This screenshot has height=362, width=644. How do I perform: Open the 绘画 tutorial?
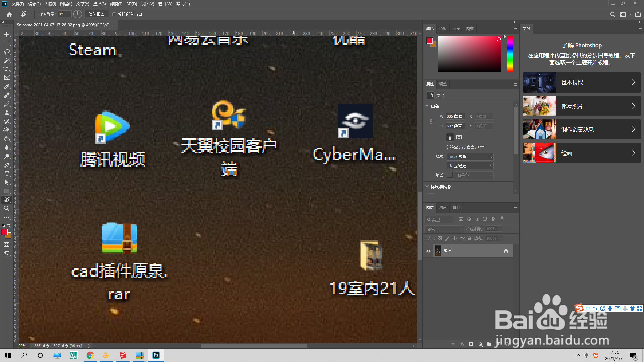pyautogui.click(x=582, y=153)
